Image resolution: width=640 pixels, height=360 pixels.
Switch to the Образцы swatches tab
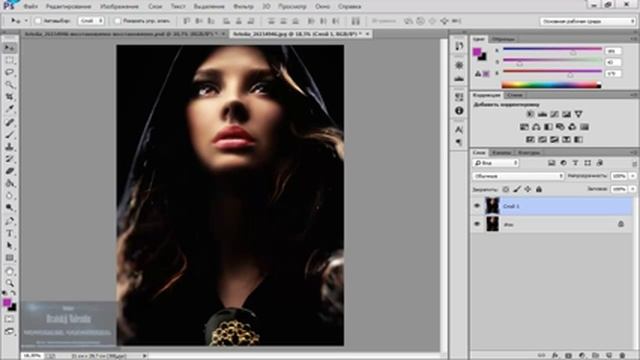[x=503, y=39]
